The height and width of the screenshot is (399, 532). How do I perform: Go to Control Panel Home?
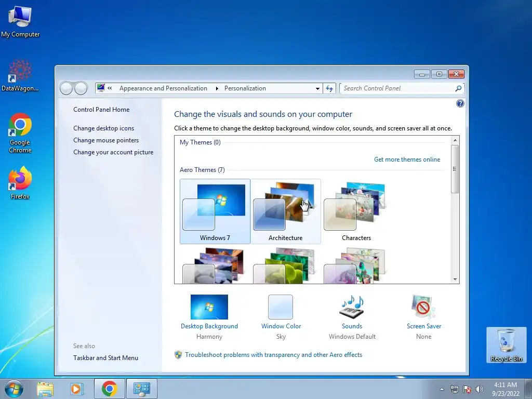pyautogui.click(x=101, y=110)
